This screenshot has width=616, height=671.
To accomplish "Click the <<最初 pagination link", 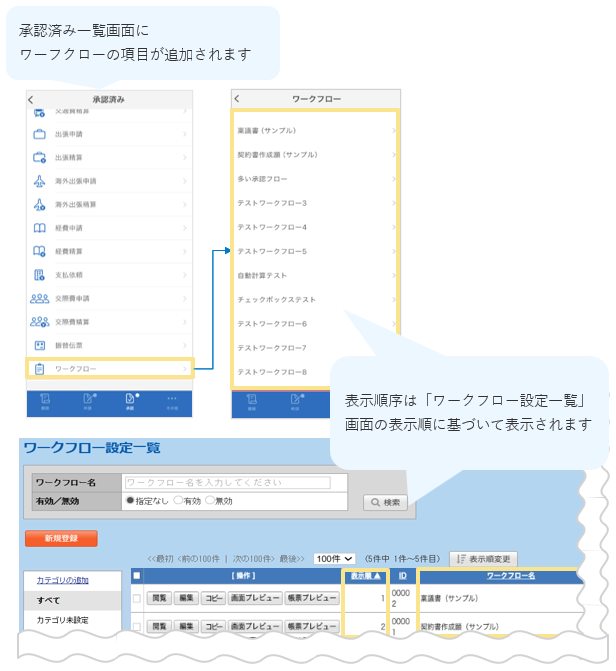I will pyautogui.click(x=160, y=559).
